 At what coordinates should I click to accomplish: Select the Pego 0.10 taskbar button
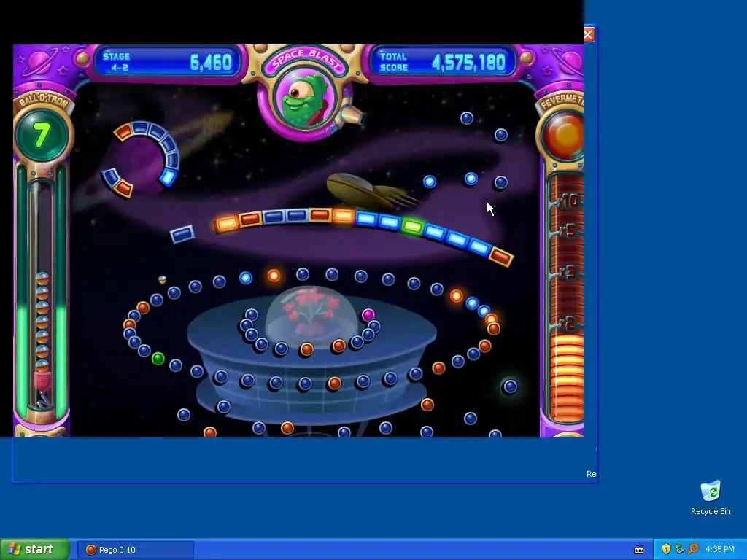click(x=135, y=550)
